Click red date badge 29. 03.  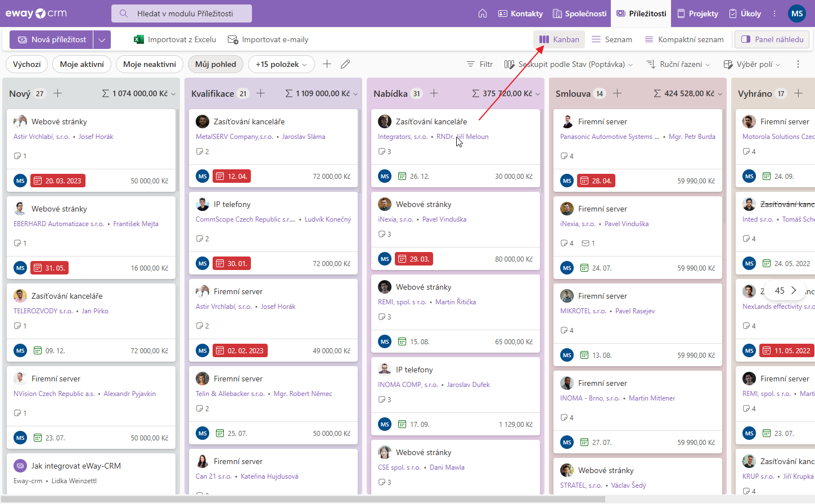point(414,259)
